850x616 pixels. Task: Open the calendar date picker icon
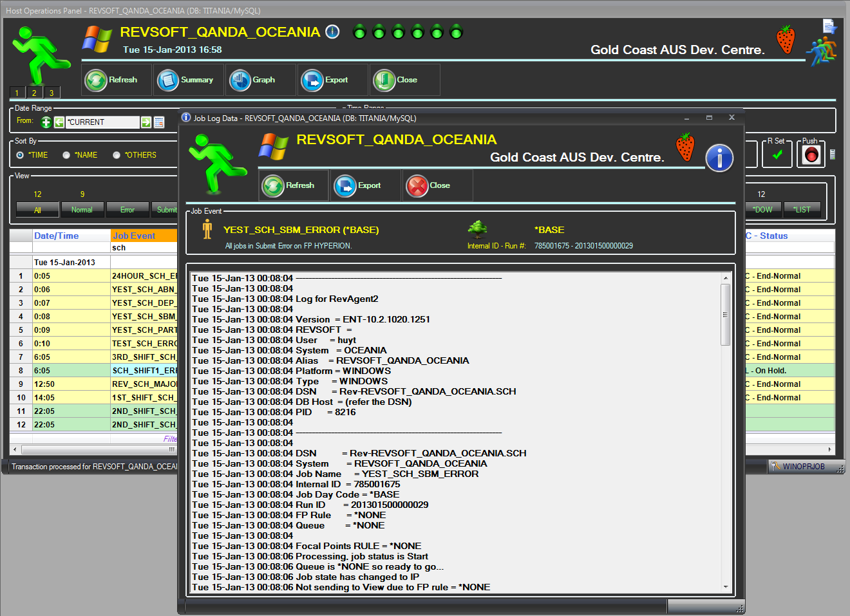click(x=159, y=122)
